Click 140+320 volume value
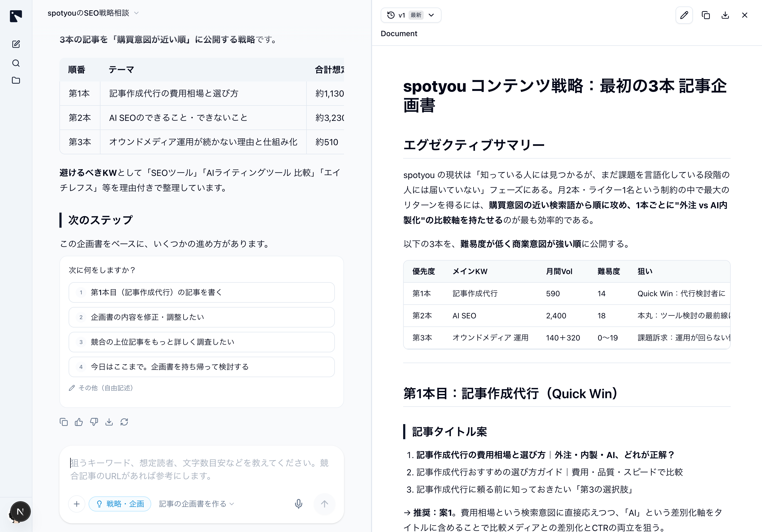 click(563, 338)
